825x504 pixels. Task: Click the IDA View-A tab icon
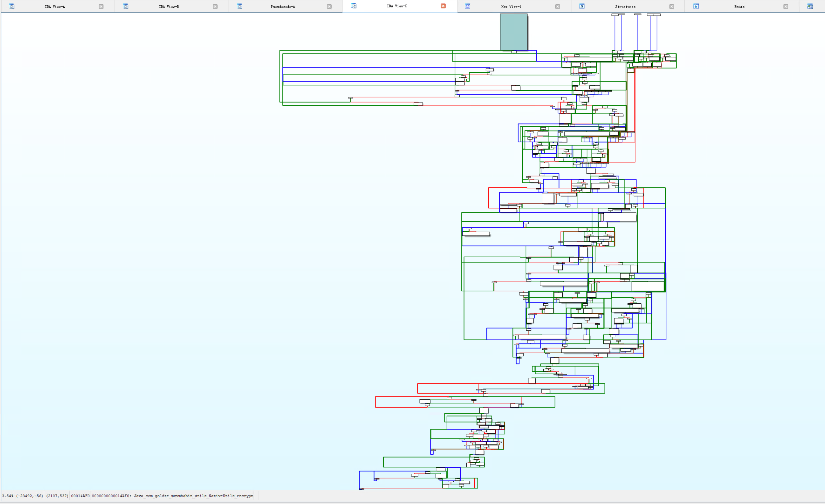12,6
